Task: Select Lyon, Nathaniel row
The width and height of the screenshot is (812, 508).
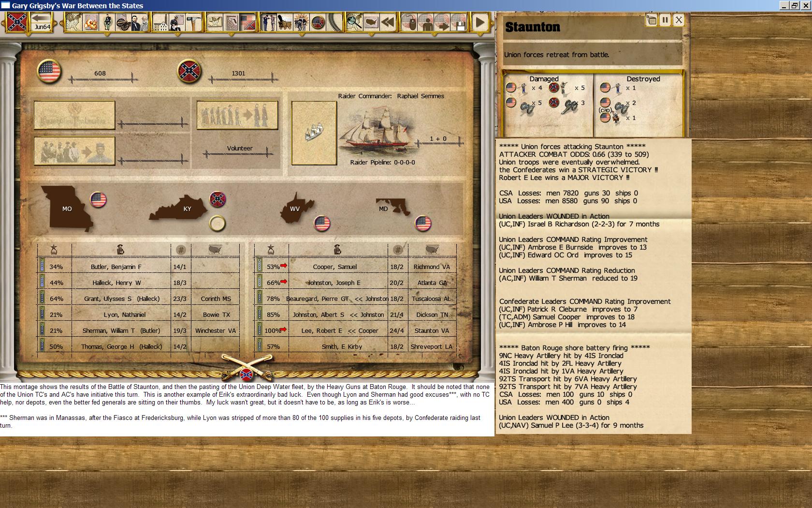Action: tap(138, 314)
